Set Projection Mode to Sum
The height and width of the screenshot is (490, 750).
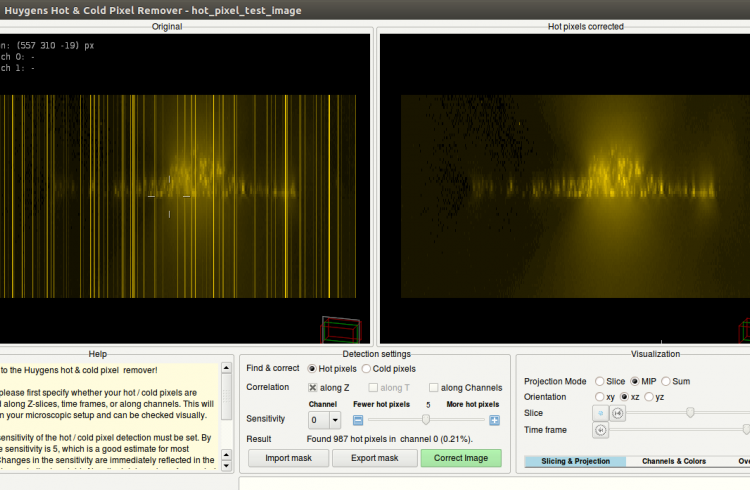pyautogui.click(x=666, y=381)
